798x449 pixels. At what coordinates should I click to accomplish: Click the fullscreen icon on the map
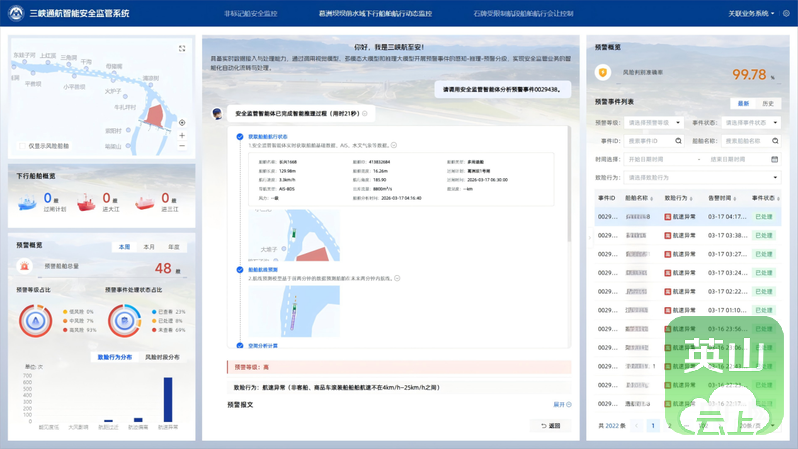point(182,48)
